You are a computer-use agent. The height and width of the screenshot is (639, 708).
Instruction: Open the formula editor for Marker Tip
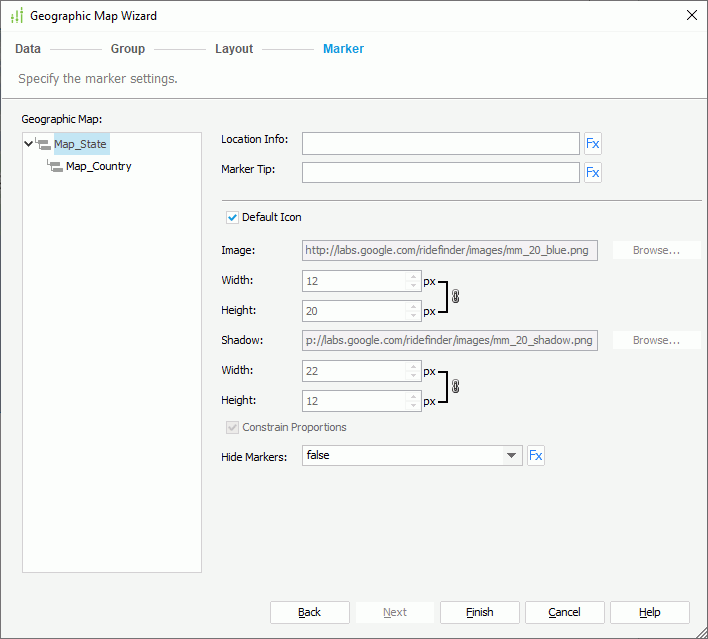[592, 173]
